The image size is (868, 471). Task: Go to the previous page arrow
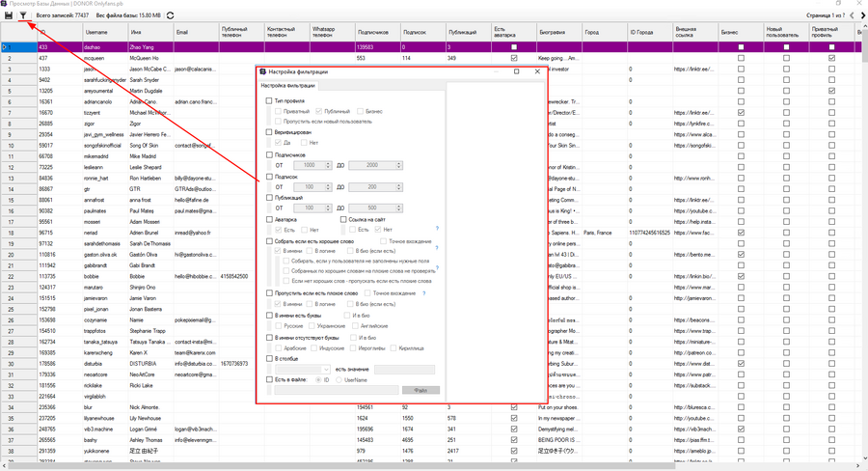point(852,15)
